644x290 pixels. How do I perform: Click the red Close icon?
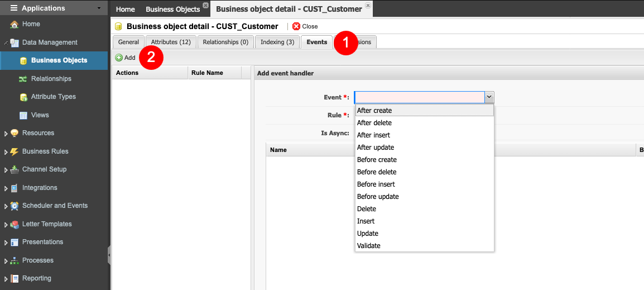tap(296, 26)
